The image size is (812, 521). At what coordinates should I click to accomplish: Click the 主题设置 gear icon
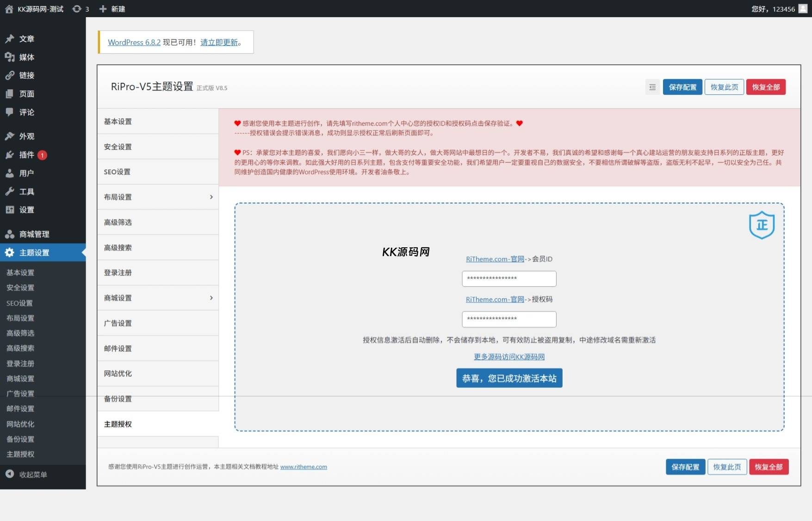pos(10,252)
